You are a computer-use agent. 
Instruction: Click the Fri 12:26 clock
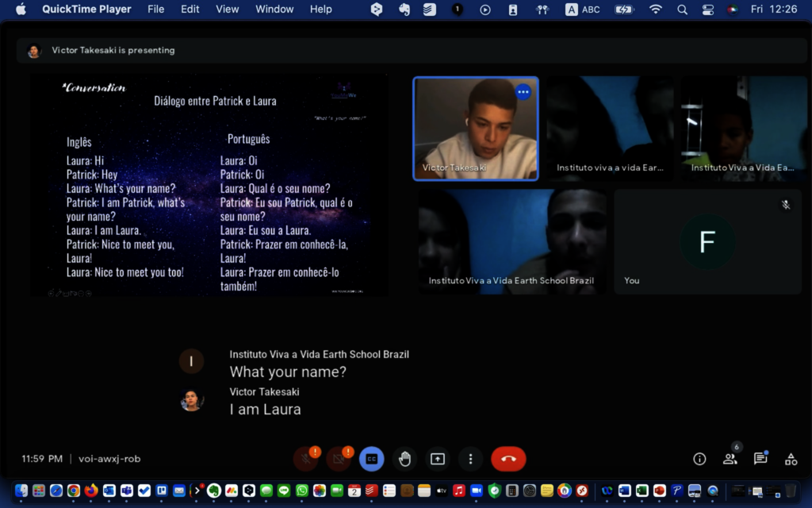click(x=774, y=10)
